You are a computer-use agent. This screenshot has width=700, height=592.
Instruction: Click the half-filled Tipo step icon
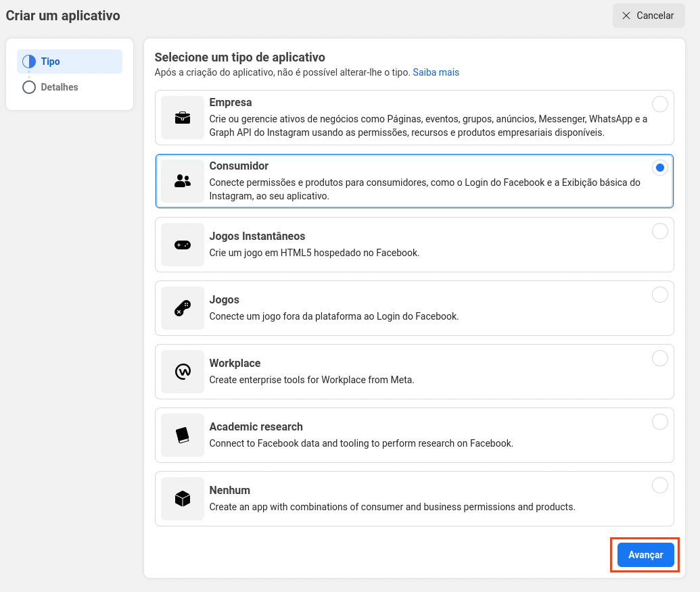click(x=29, y=61)
